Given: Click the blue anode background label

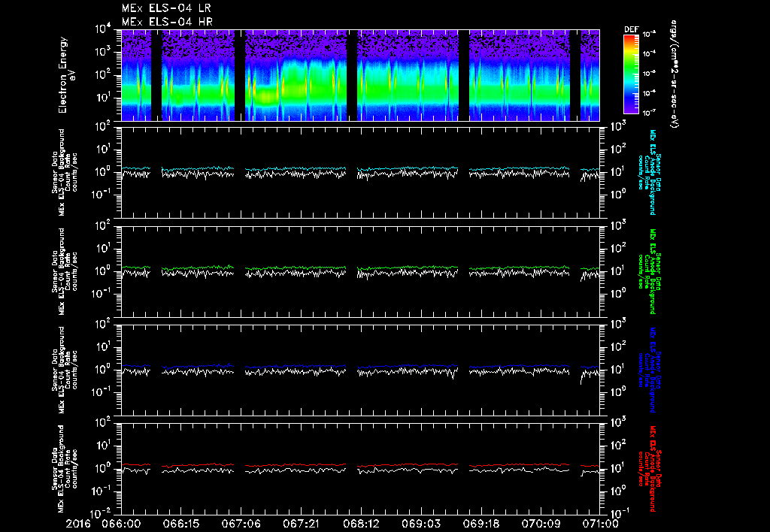Looking at the screenshot, I should pyautogui.click(x=650, y=370).
